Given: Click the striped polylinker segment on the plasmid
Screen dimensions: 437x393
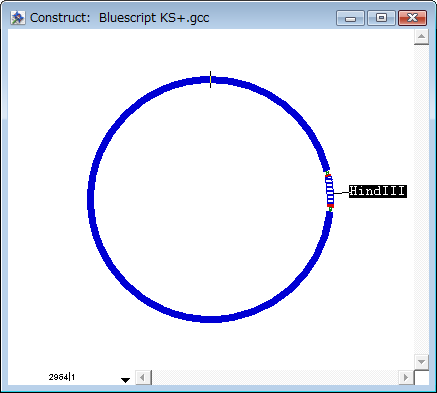Looking at the screenshot, I should (329, 190).
